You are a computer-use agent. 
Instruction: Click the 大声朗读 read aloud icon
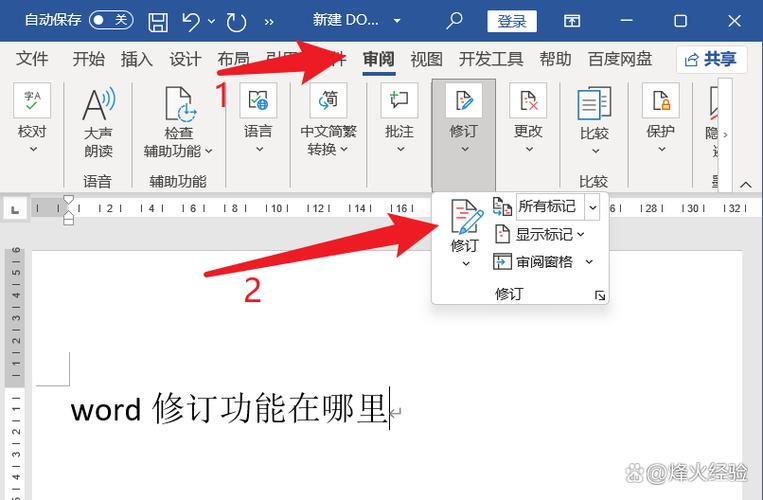(98, 103)
